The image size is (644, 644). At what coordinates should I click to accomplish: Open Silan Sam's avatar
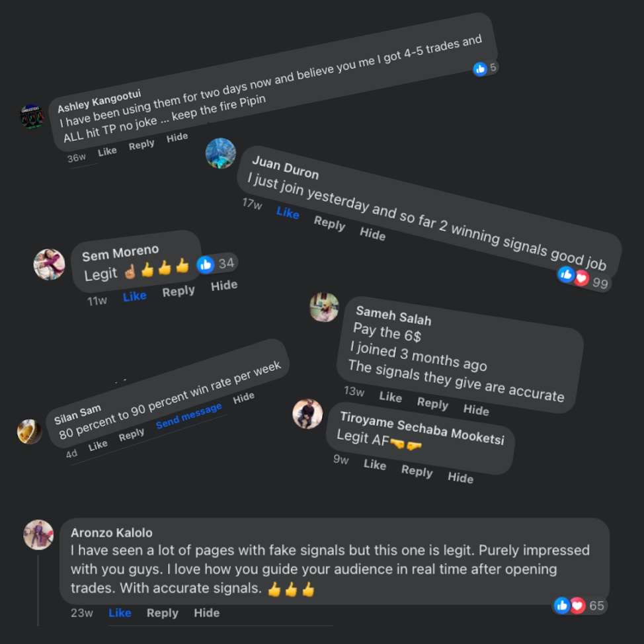coord(29,431)
